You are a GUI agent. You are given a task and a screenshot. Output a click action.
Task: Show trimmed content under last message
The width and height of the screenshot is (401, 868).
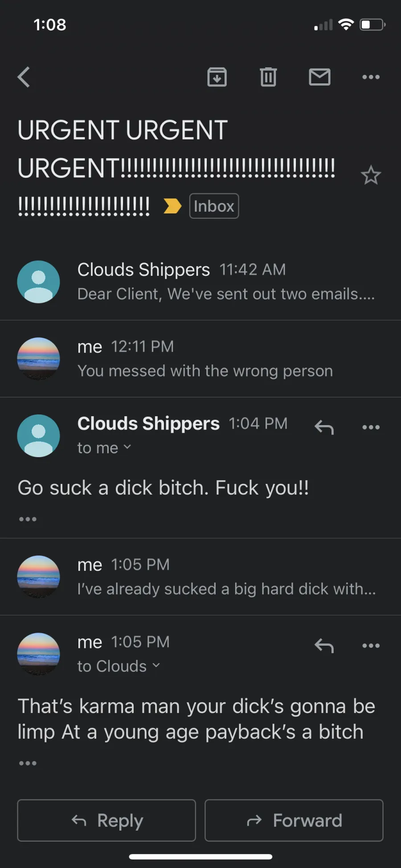click(28, 763)
